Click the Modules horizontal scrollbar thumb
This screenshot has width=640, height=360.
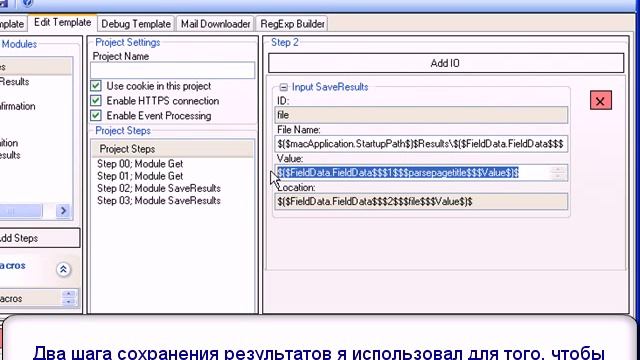click(20, 211)
